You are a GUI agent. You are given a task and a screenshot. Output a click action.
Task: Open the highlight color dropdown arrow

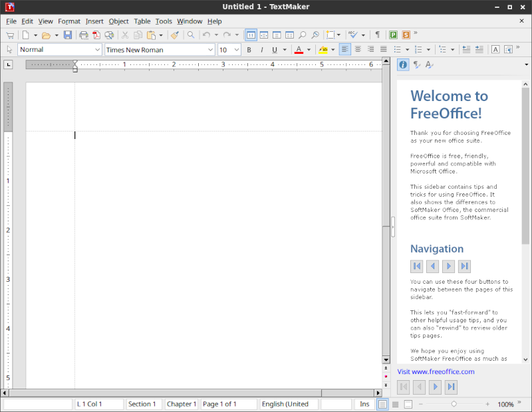point(333,50)
